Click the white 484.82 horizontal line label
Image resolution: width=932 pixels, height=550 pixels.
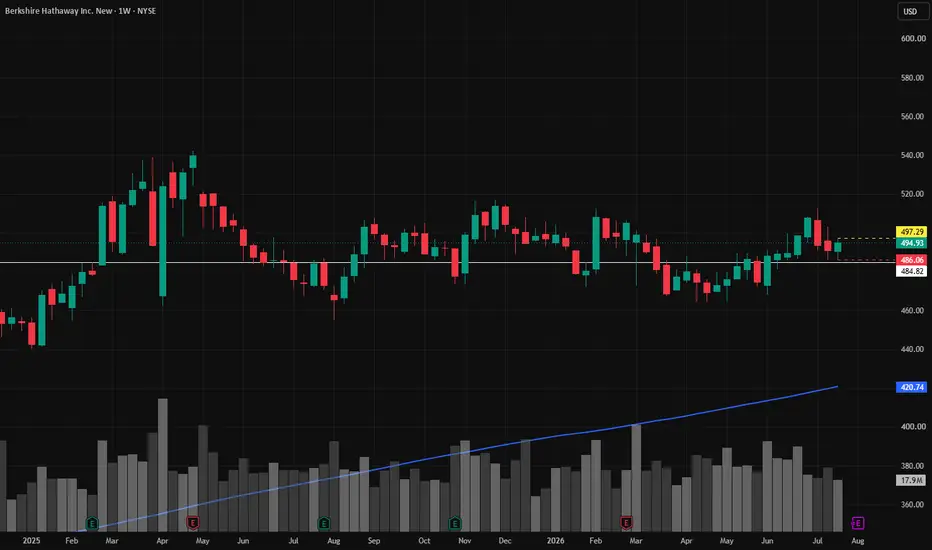point(911,271)
